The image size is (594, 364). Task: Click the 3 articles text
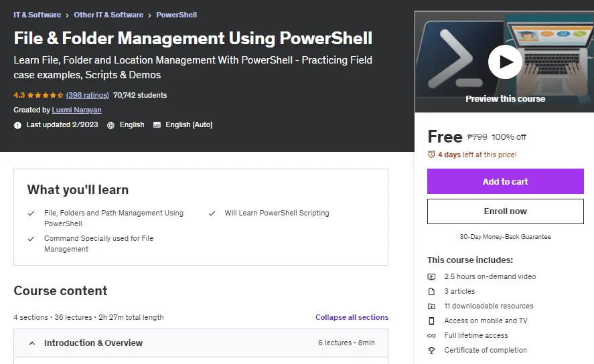click(459, 291)
